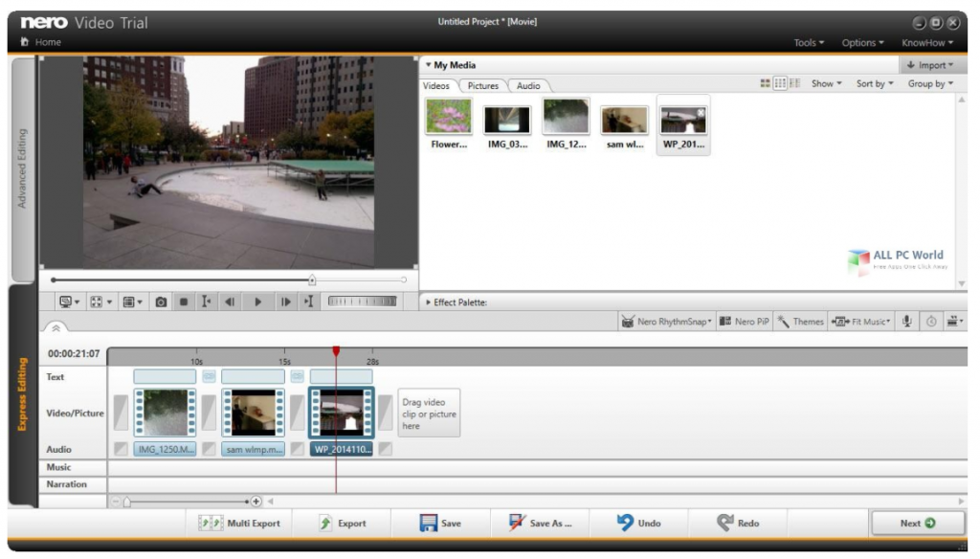Image resolution: width=980 pixels, height=559 pixels.
Task: Select the sam wl video thumbnail
Action: point(624,120)
